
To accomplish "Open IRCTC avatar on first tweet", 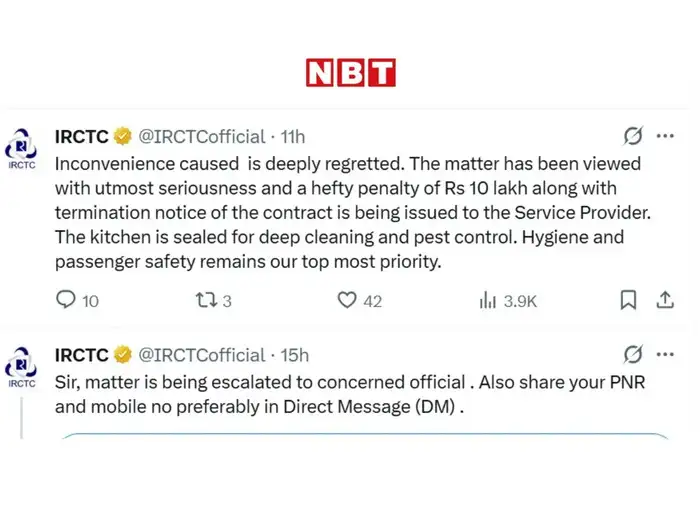I will coord(22,146).
